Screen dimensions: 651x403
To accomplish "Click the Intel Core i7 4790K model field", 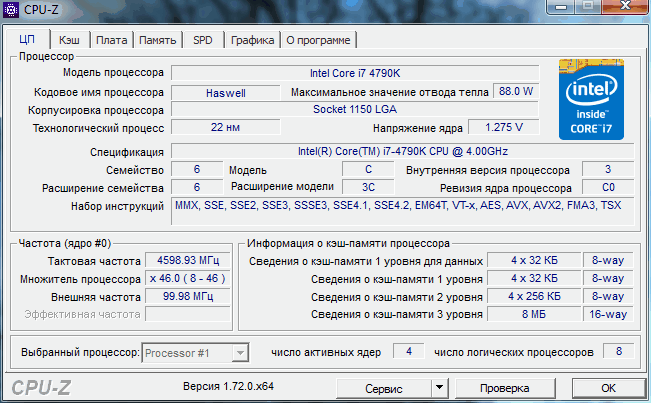I will (x=355, y=73).
